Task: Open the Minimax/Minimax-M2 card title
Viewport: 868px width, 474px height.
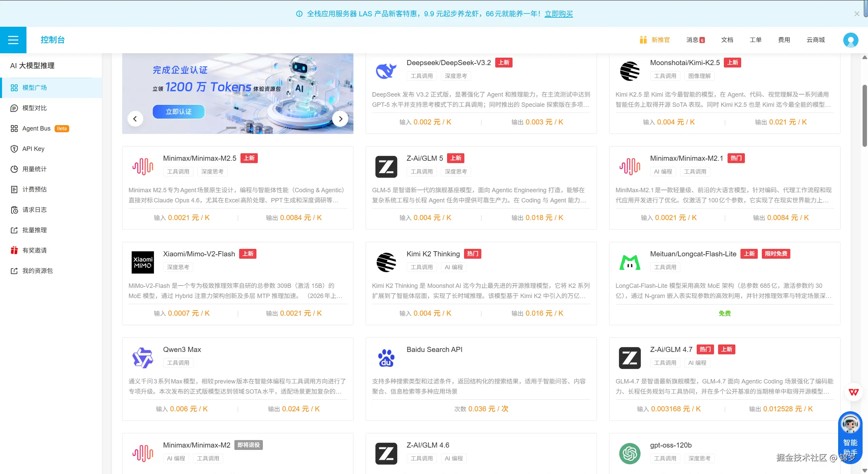Action: 196,445
